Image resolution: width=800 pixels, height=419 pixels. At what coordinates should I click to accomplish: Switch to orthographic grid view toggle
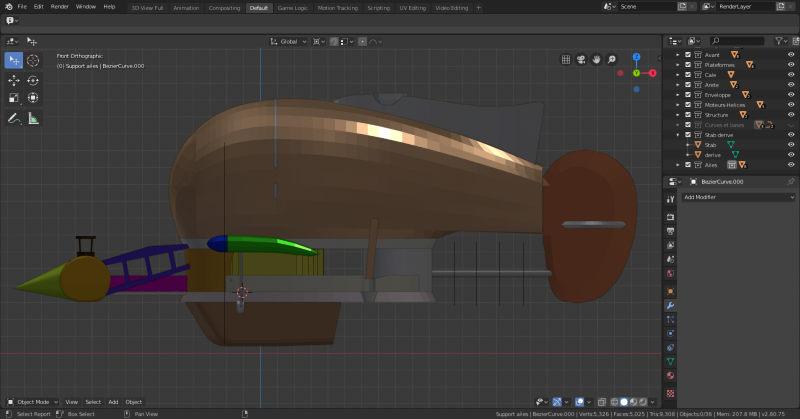pyautogui.click(x=566, y=59)
